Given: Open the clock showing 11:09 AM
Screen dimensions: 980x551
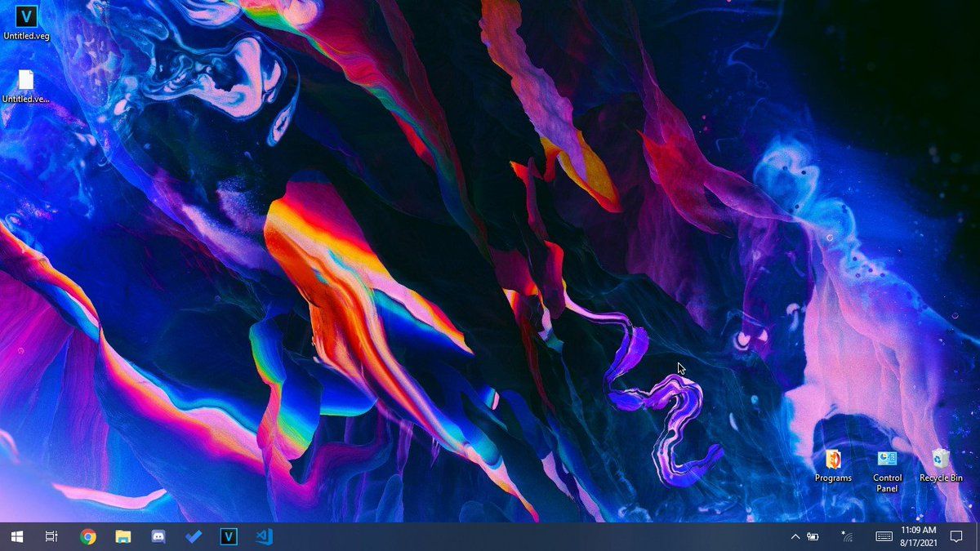Looking at the screenshot, I should pos(919,536).
